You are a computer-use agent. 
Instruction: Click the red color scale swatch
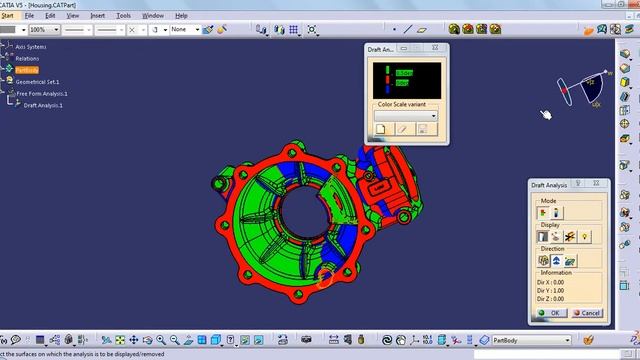pyautogui.click(x=387, y=80)
